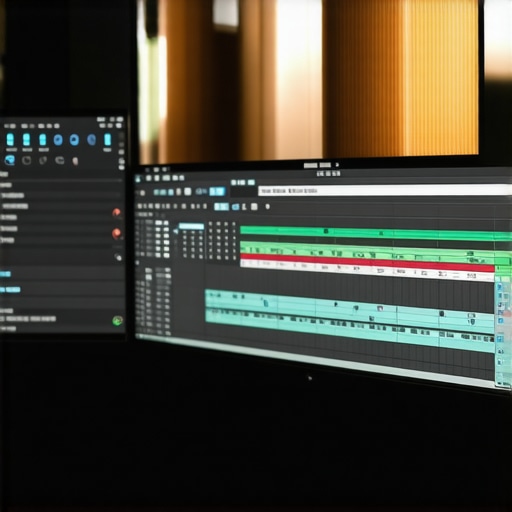The image size is (512, 512).
Task: Click the middle blue round icon in the left panel's top row
Action: [74, 140]
